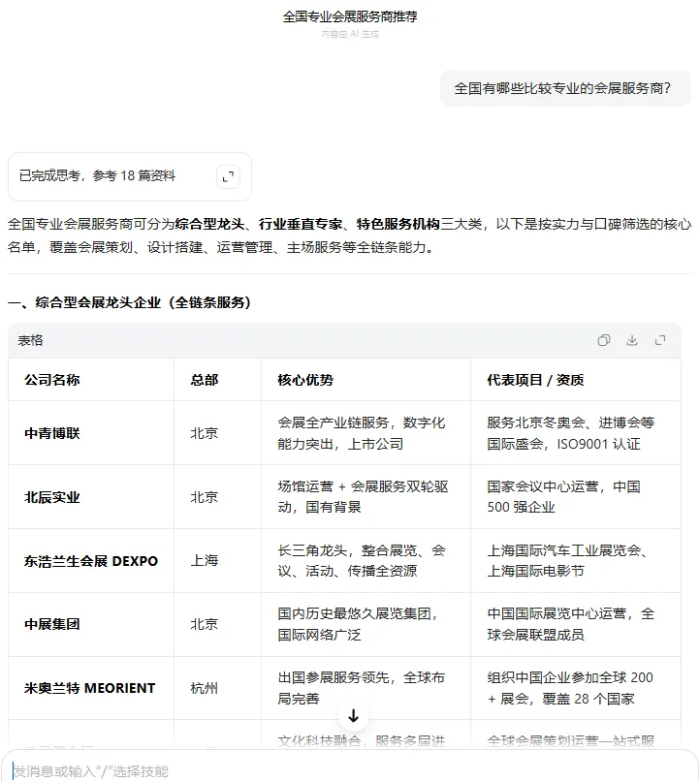Select the '米奥兰特 MEORIENT' company cell
This screenshot has height=782, width=700.
(x=90, y=688)
